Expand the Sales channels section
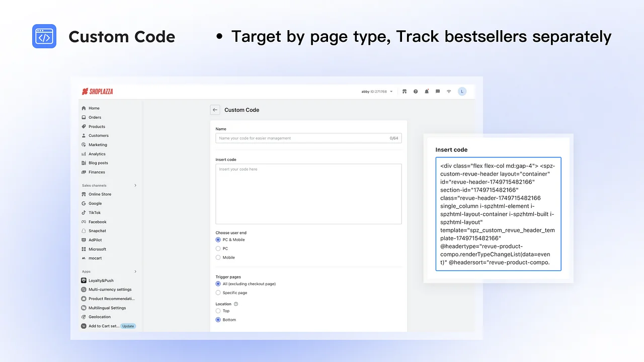 (135, 185)
